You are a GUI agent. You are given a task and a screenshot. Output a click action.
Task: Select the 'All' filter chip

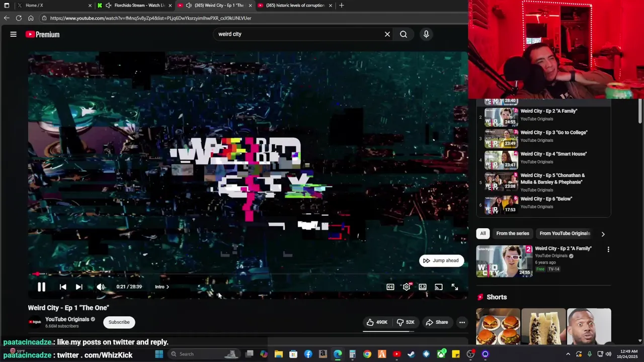coord(483,233)
